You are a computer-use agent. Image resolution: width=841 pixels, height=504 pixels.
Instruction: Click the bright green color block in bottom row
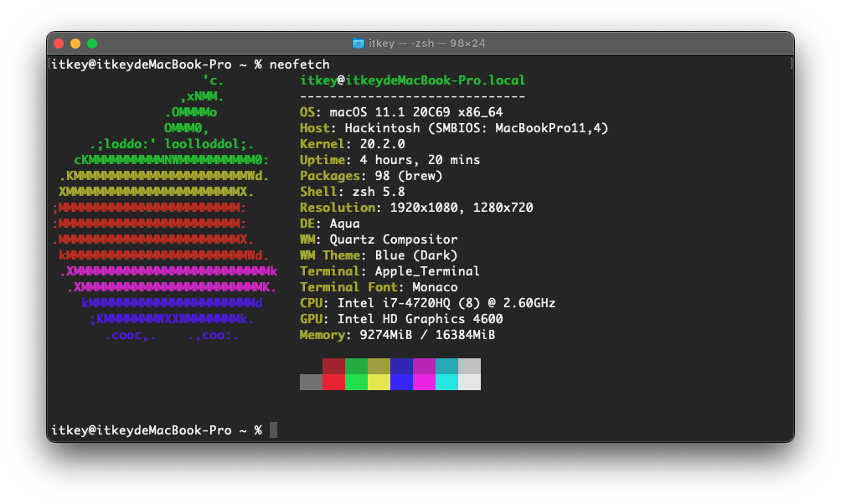click(356, 383)
